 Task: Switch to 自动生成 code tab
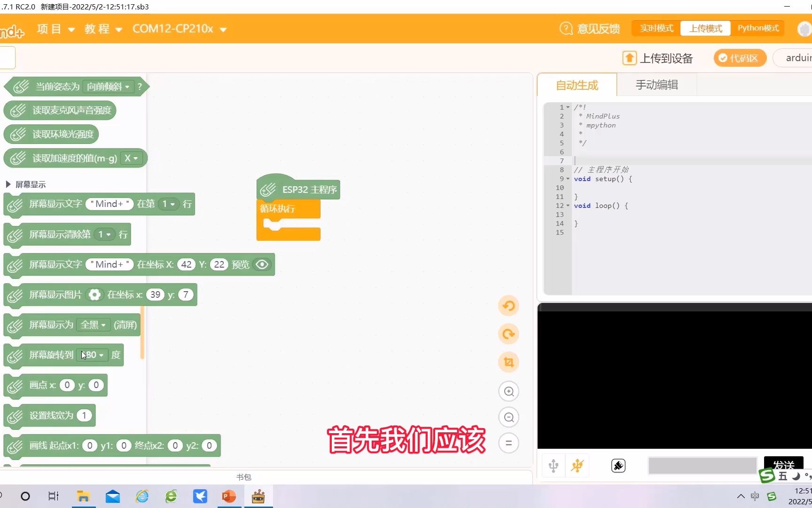click(577, 85)
